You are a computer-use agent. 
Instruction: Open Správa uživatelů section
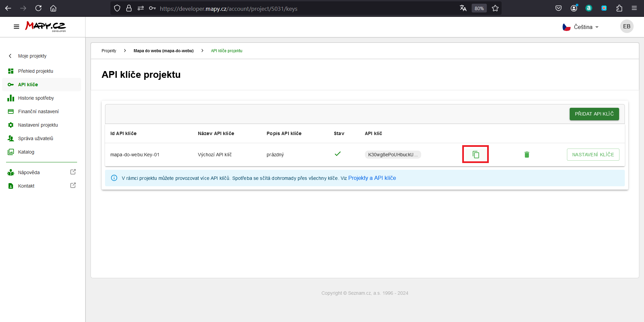[x=36, y=138]
